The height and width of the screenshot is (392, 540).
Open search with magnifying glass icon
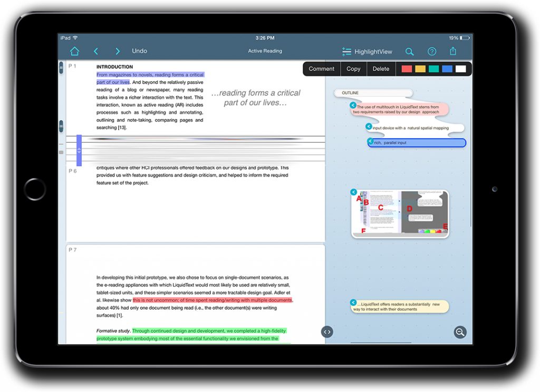(409, 52)
